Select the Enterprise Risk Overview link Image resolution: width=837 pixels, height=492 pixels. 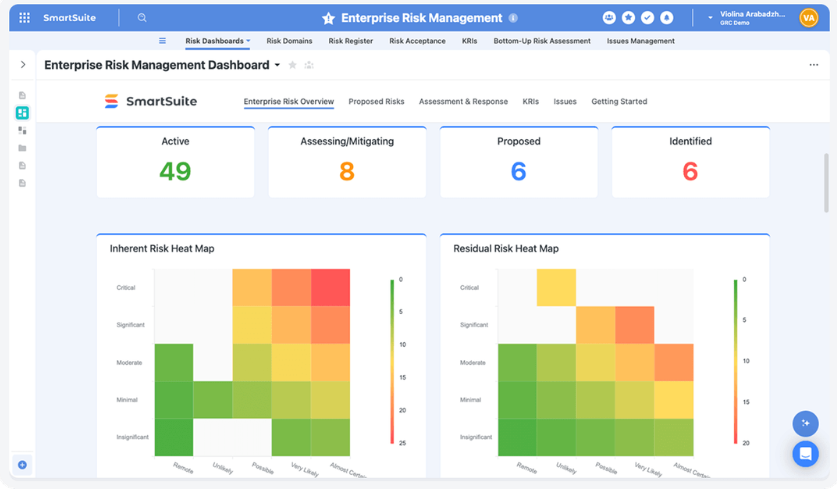pyautogui.click(x=289, y=101)
